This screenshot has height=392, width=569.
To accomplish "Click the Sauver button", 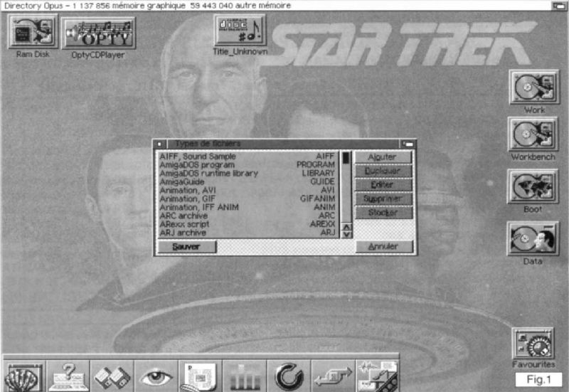I will point(187,247).
